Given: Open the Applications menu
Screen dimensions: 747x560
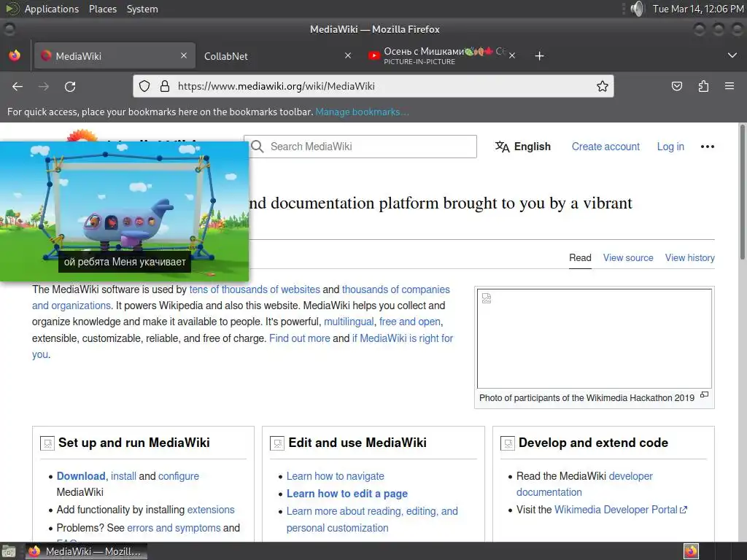Looking at the screenshot, I should coord(52,9).
